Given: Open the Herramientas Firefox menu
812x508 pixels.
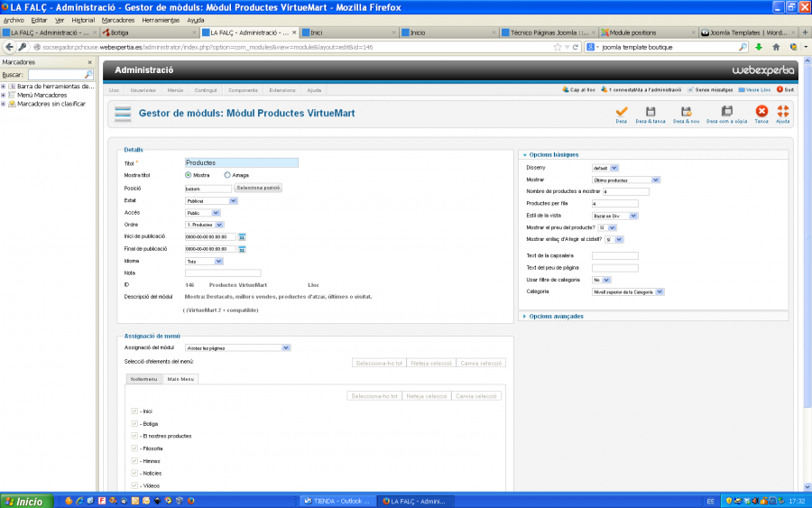Looking at the screenshot, I should coord(161,20).
